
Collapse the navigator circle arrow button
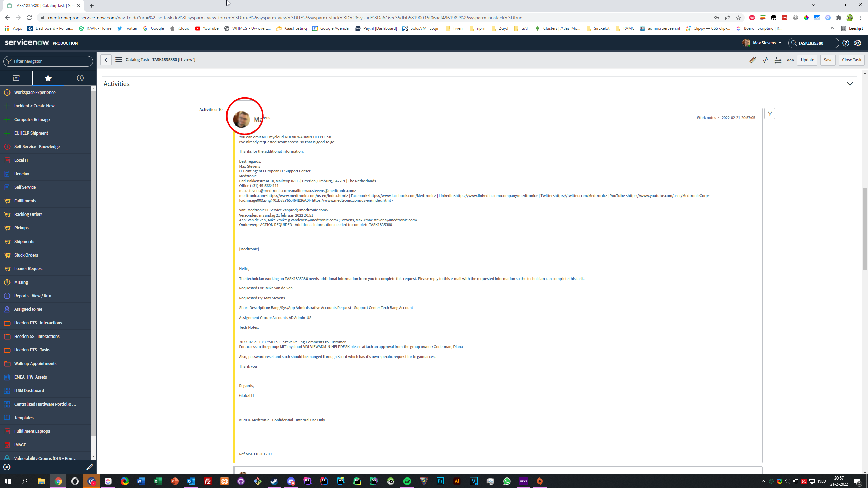click(x=7, y=467)
